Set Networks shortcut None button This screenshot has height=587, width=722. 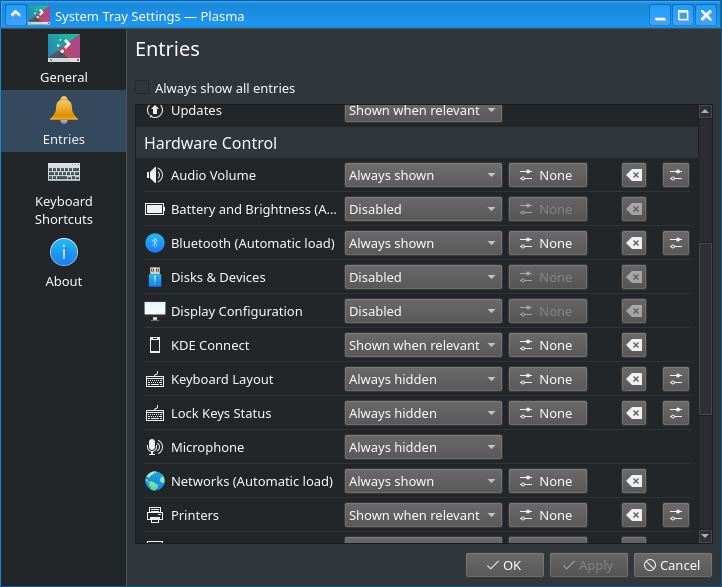coord(547,481)
